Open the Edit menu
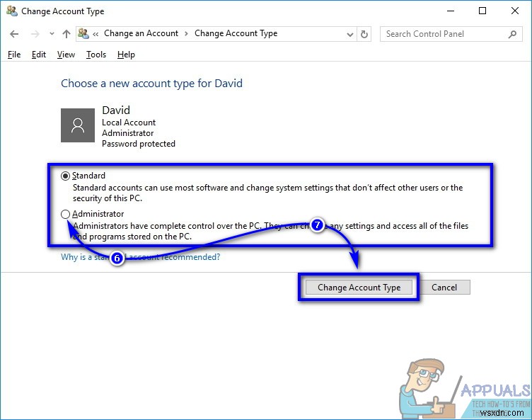Screen dimensions: 532x420 click(39, 55)
